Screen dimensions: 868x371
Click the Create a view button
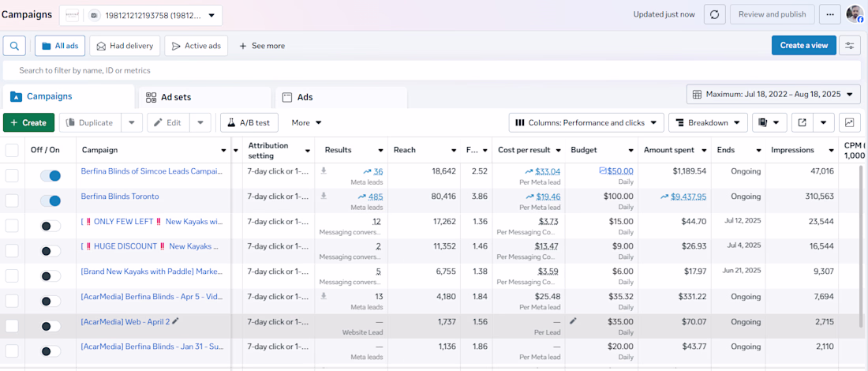coord(804,46)
